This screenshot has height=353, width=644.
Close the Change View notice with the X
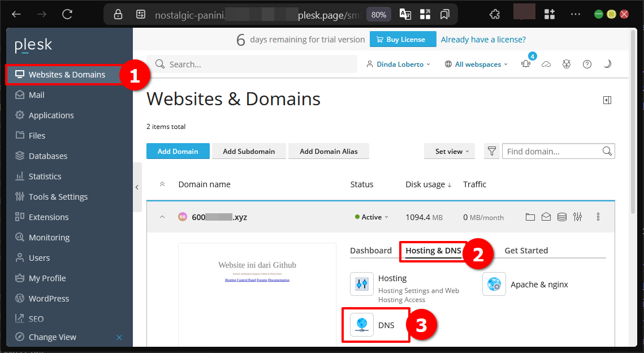click(119, 337)
